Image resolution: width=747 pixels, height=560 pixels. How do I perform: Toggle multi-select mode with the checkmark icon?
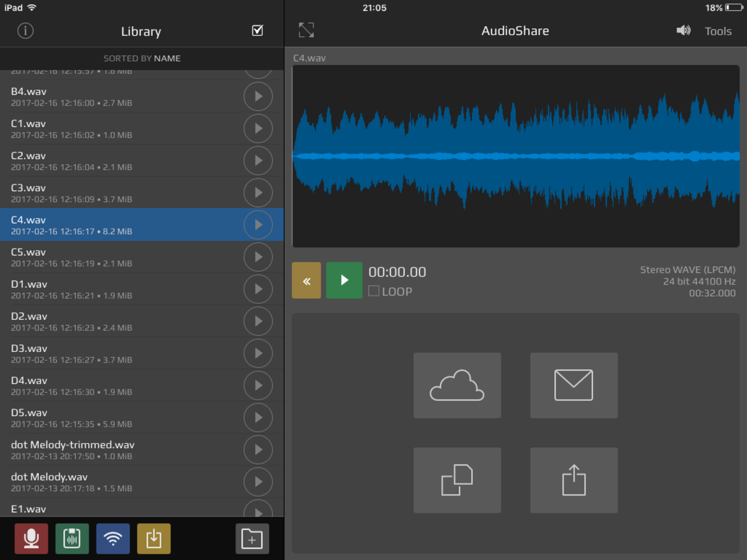point(257,31)
